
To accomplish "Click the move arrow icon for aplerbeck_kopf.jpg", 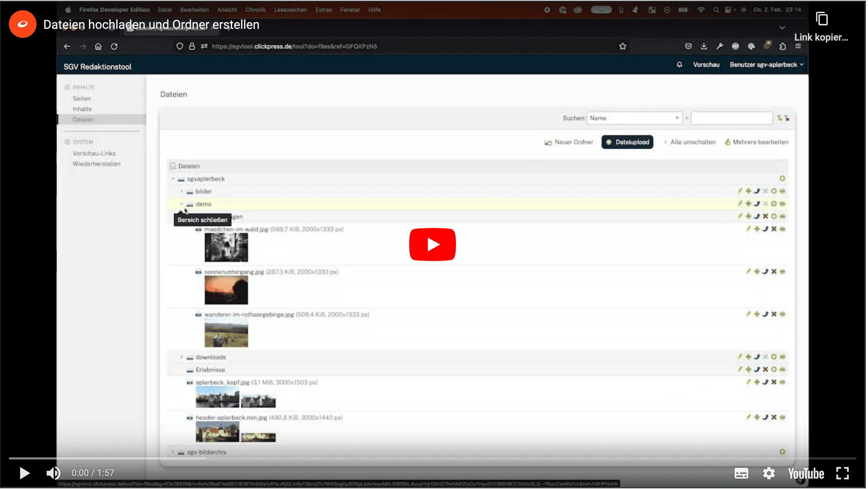I will click(x=765, y=382).
